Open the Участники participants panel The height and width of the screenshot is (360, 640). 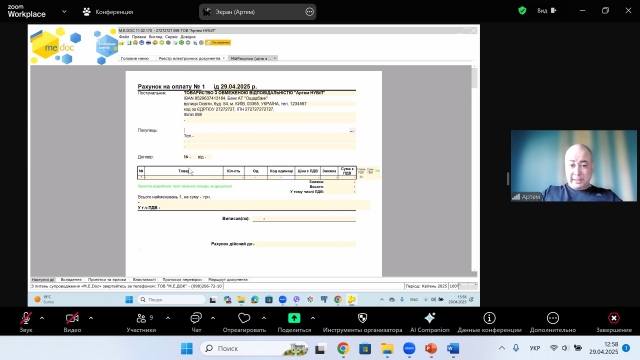pos(141,322)
